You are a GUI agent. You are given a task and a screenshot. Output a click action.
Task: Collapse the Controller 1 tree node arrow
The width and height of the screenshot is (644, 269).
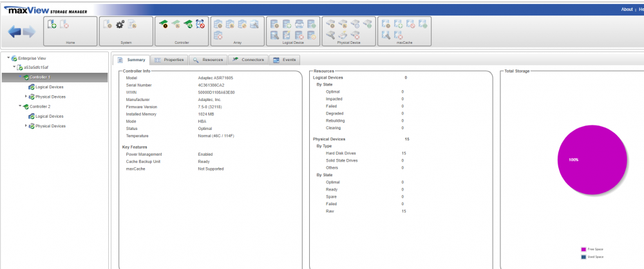20,77
